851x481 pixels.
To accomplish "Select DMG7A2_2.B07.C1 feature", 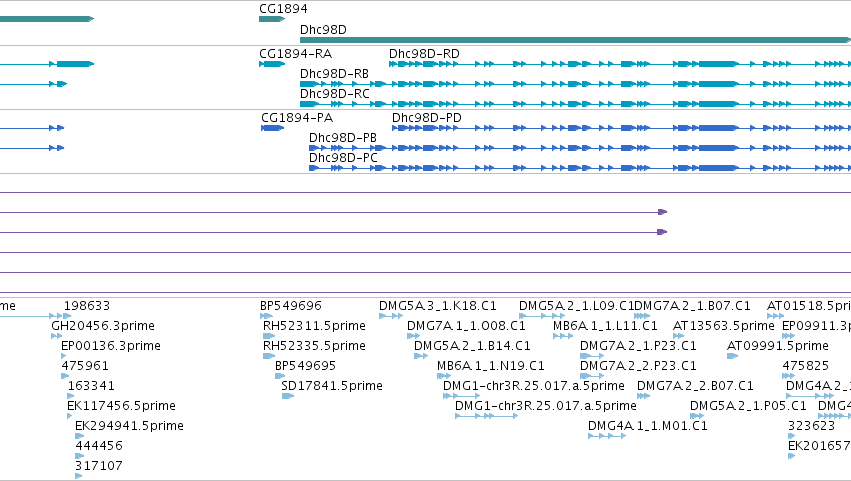I will tap(644, 396).
